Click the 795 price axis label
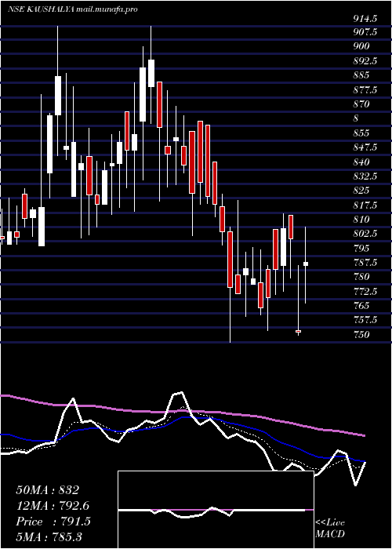Viewport: 392px width, 549px height. pyautogui.click(x=361, y=249)
